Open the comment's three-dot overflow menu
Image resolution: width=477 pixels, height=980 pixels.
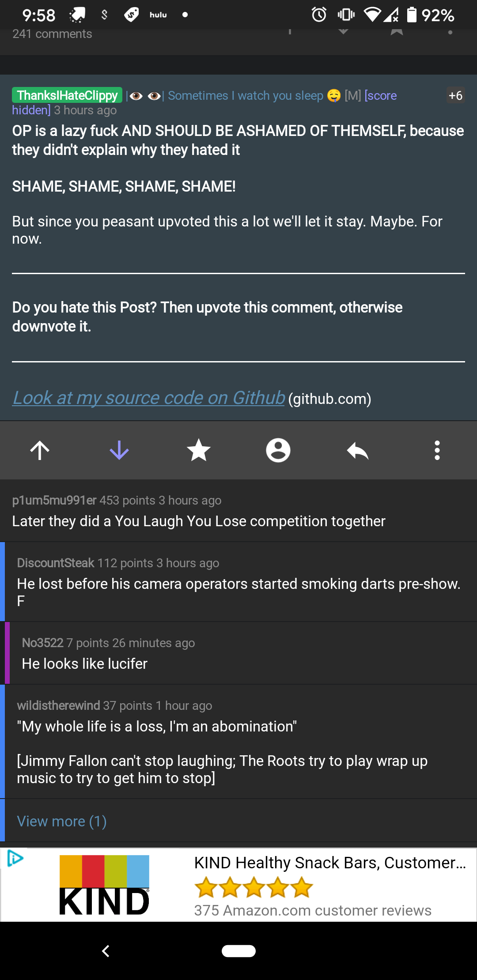coord(437,451)
